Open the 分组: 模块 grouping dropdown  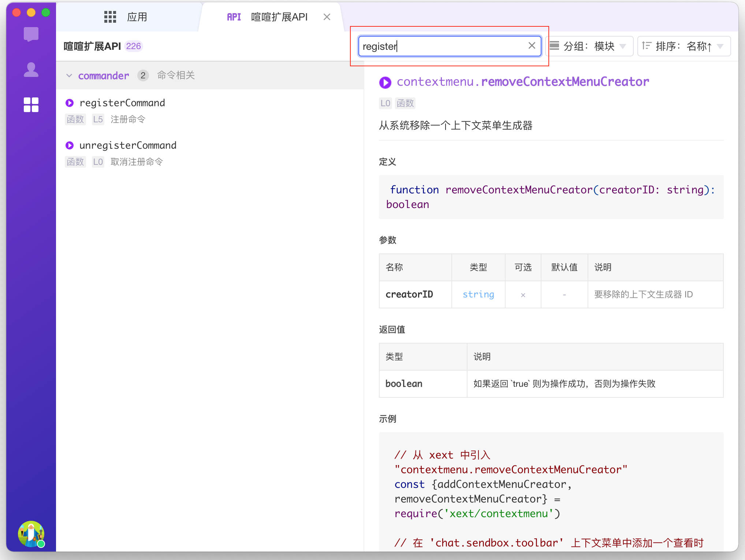click(589, 46)
